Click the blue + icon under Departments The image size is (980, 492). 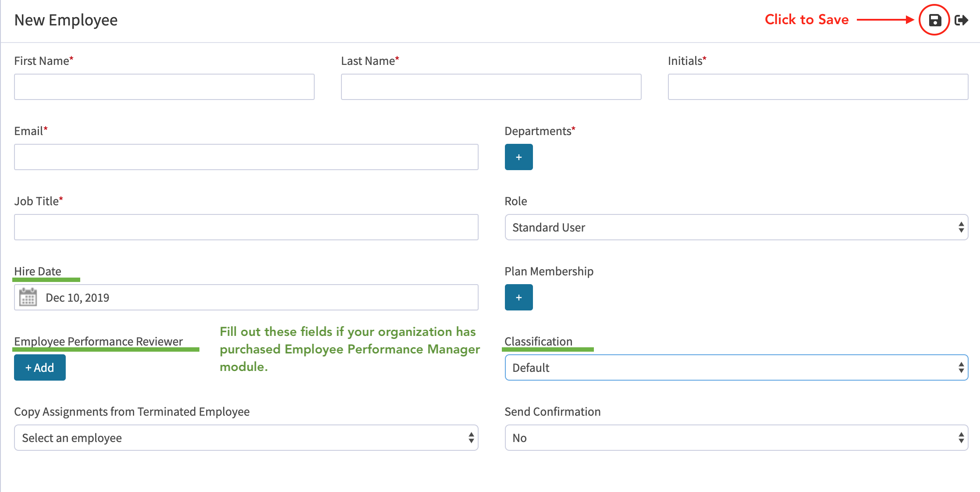pyautogui.click(x=518, y=157)
